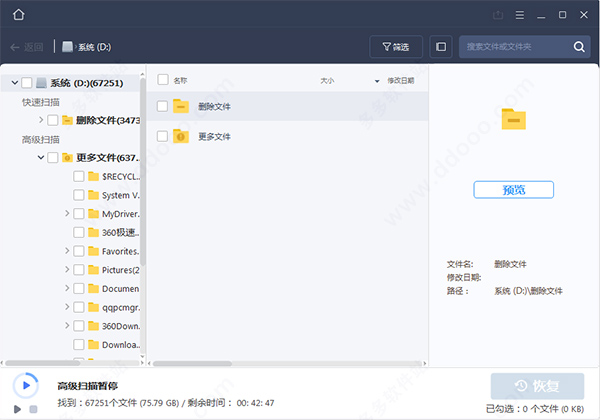
Task: Check the 删除文件 row checkbox in list
Action: [x=162, y=106]
